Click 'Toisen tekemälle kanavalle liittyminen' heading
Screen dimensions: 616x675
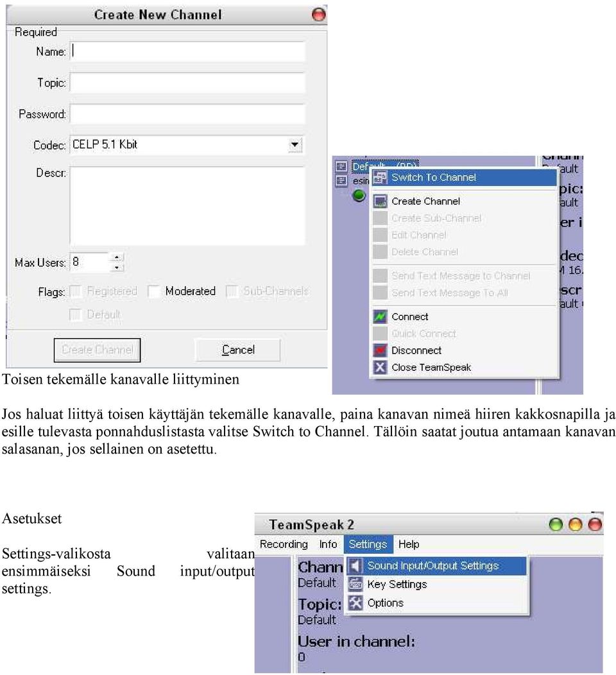click(121, 379)
